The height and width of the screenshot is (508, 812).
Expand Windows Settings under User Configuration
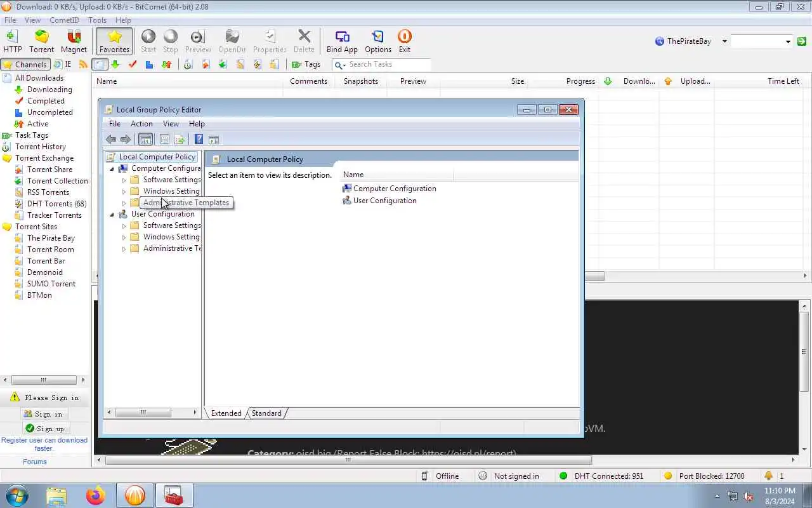pyautogui.click(x=124, y=237)
